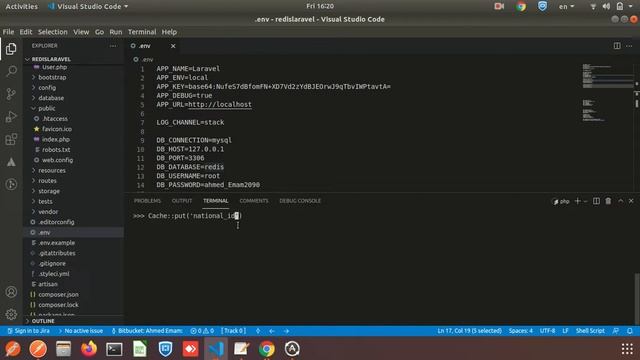Open the Selection menu

[x=53, y=32]
